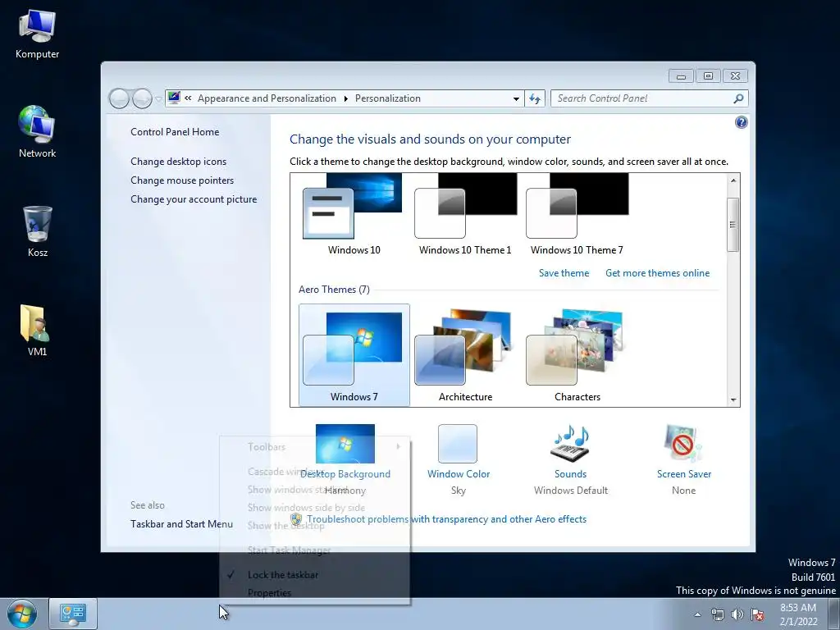Click the Action Center flag tray icon
Screen dimensions: 840x630
pyautogui.click(x=757, y=614)
